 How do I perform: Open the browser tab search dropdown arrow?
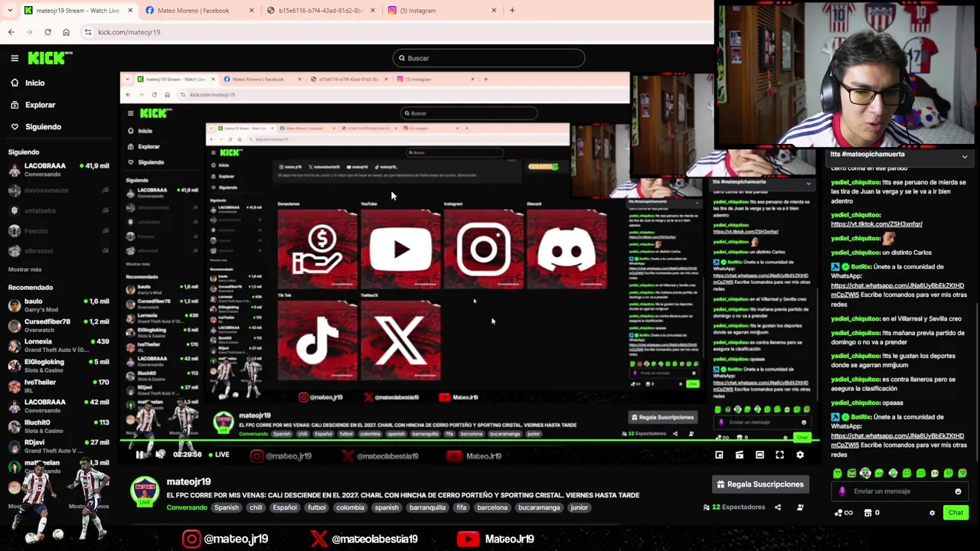coord(10,10)
